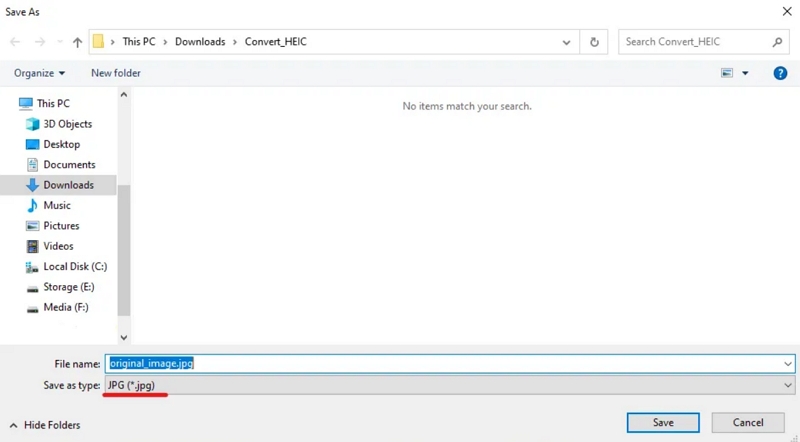Go back with the left arrow
This screenshot has height=442, width=800.
pyautogui.click(x=15, y=42)
